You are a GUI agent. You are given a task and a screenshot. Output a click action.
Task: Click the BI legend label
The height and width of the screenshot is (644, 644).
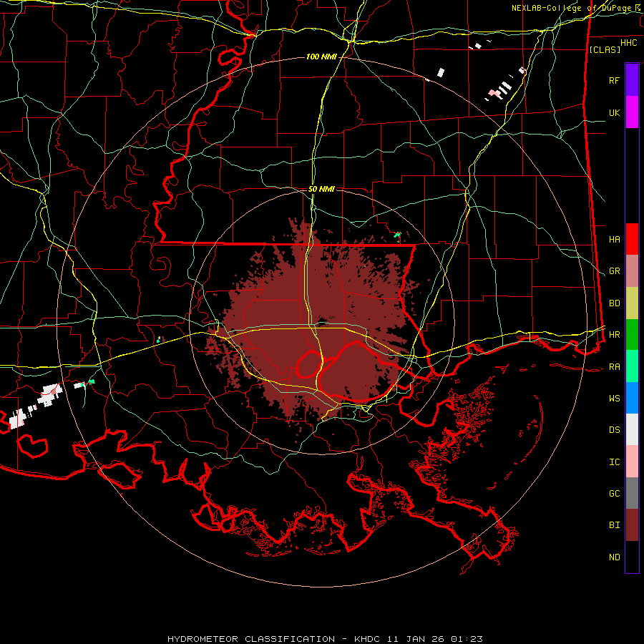(614, 525)
